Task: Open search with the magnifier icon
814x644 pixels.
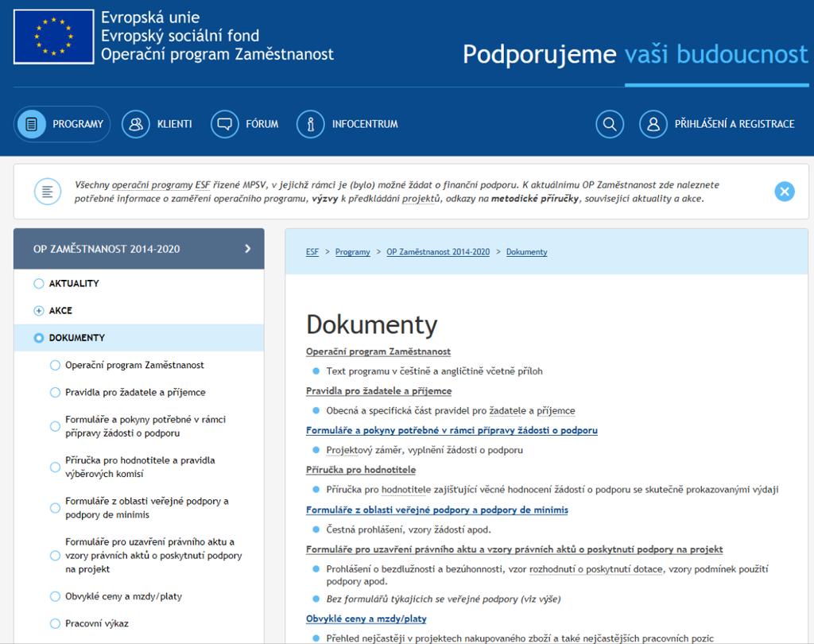Action: 610,124
